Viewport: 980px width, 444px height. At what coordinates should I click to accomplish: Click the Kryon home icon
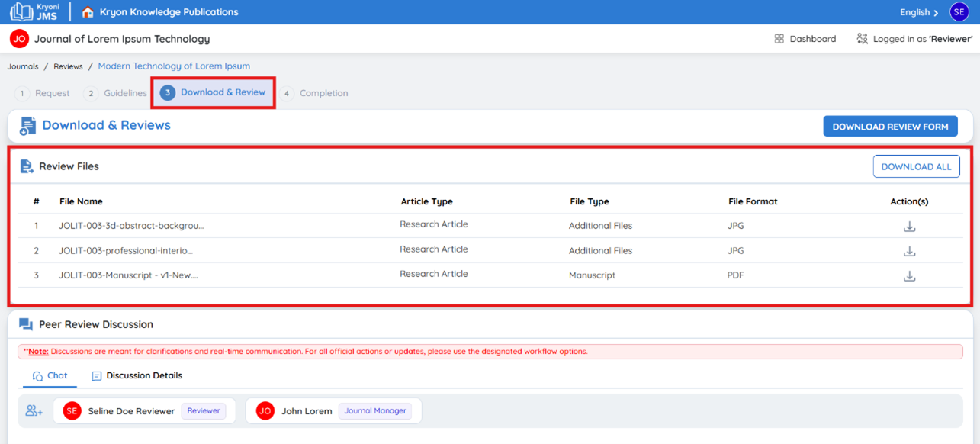(87, 12)
